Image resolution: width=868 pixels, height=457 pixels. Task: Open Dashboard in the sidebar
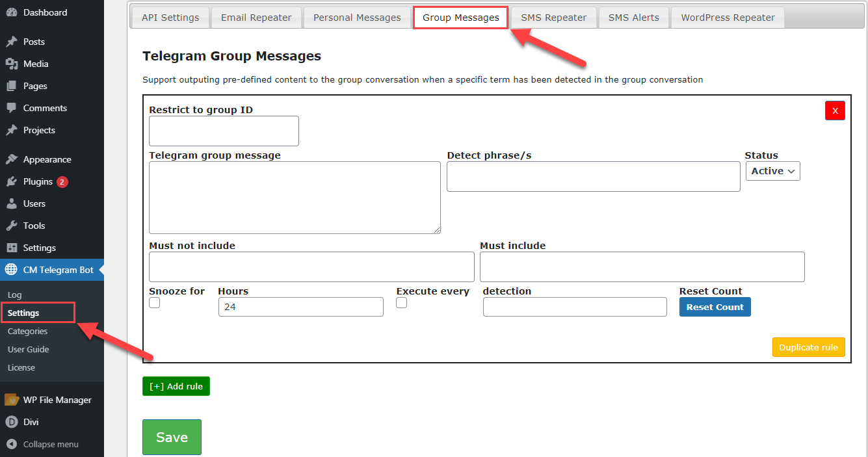pyautogui.click(x=52, y=12)
